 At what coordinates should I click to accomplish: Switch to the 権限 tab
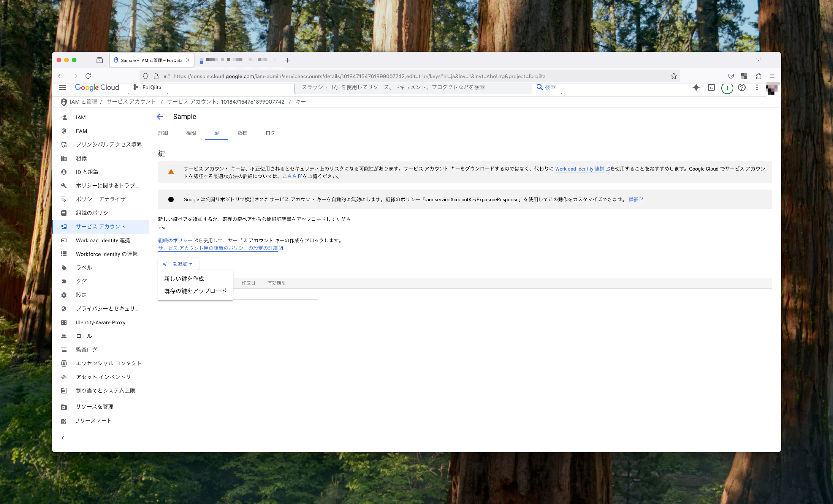(x=191, y=133)
